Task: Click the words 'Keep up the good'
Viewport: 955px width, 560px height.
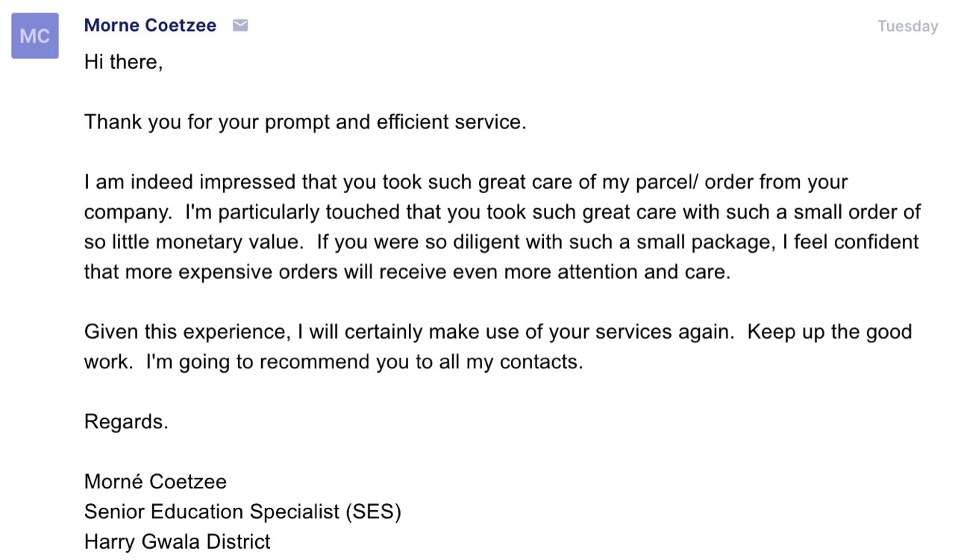Action: (x=830, y=332)
